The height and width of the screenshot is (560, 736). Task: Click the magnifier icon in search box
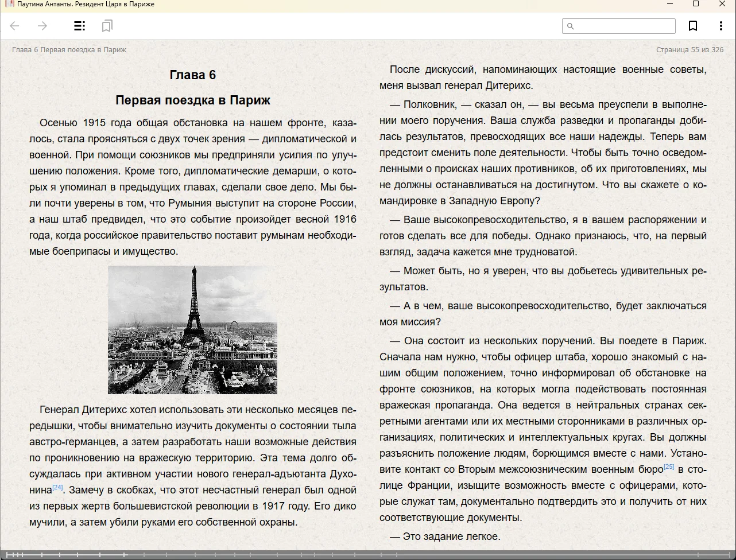[x=570, y=26]
